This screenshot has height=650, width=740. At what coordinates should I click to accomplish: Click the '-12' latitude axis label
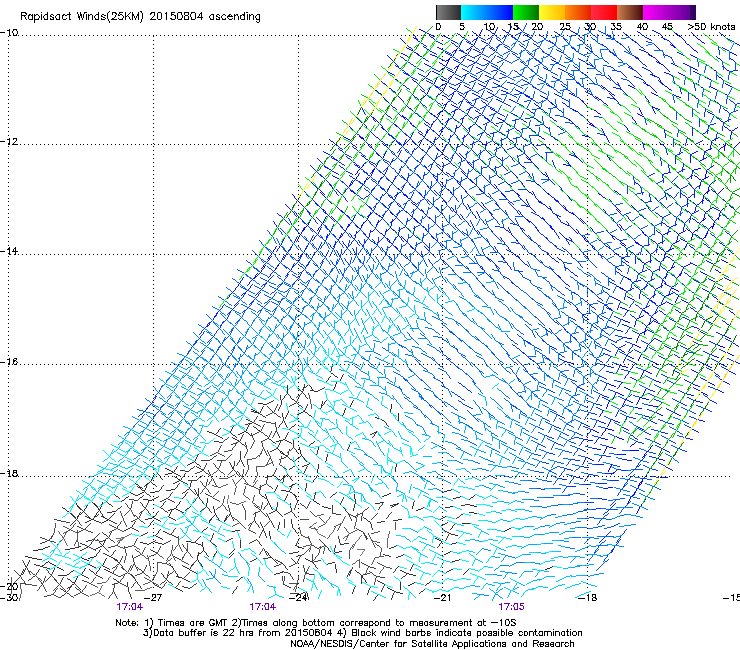click(x=9, y=142)
